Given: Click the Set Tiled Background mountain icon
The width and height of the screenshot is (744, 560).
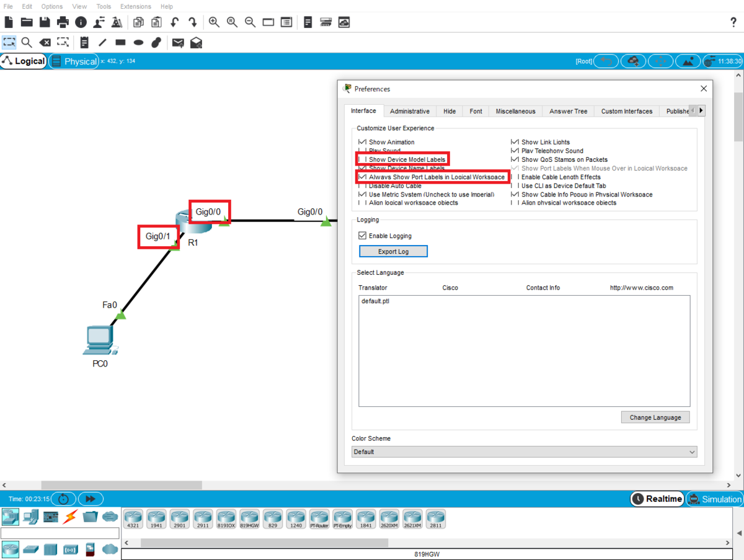Looking at the screenshot, I should pyautogui.click(x=688, y=61).
